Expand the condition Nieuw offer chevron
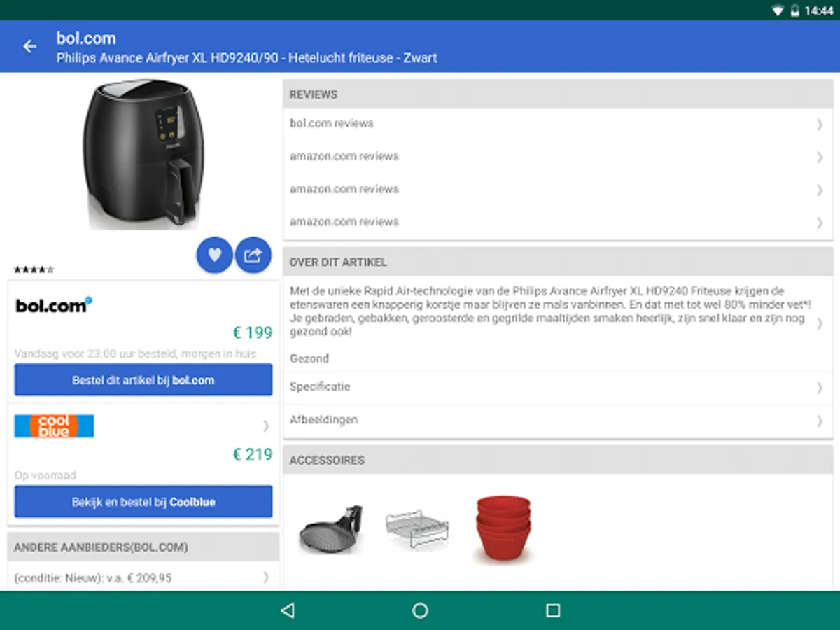840x630 pixels. 265,577
